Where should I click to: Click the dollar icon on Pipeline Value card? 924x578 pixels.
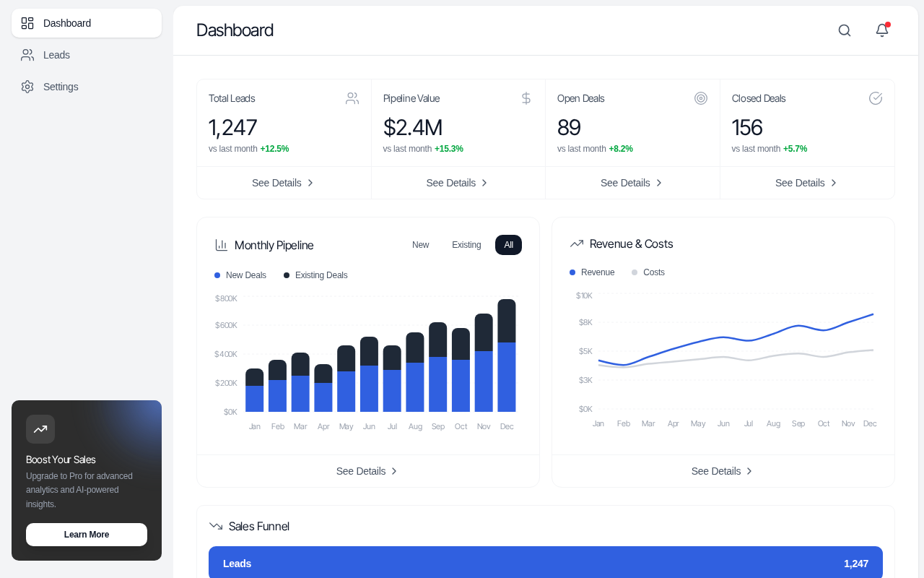pyautogui.click(x=526, y=98)
